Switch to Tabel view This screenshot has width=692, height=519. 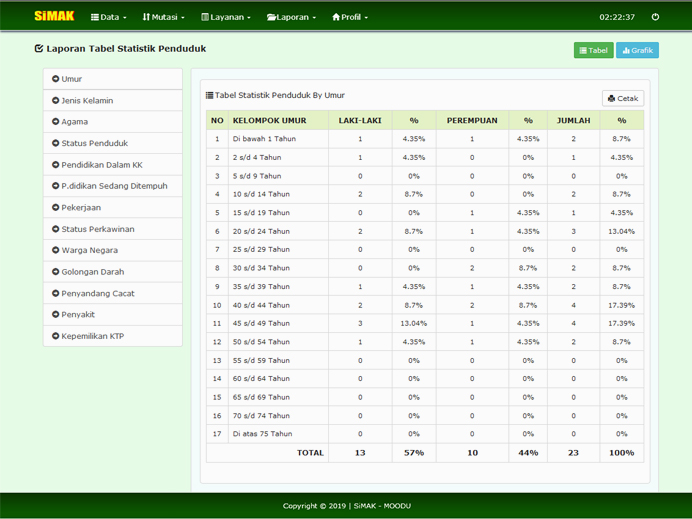(593, 50)
